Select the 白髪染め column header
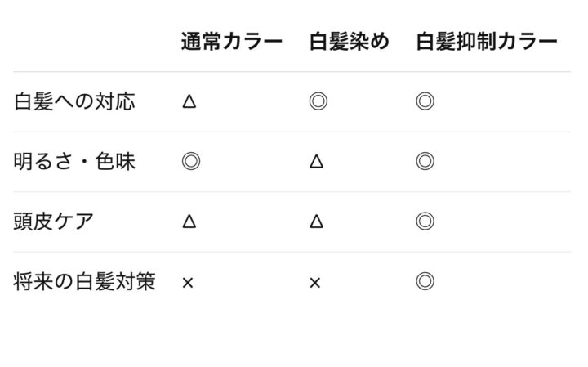 click(x=349, y=42)
